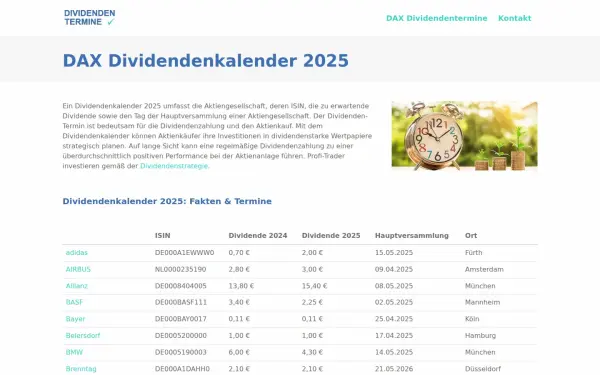
Task: Open the Kontakt menu item
Action: coord(515,18)
